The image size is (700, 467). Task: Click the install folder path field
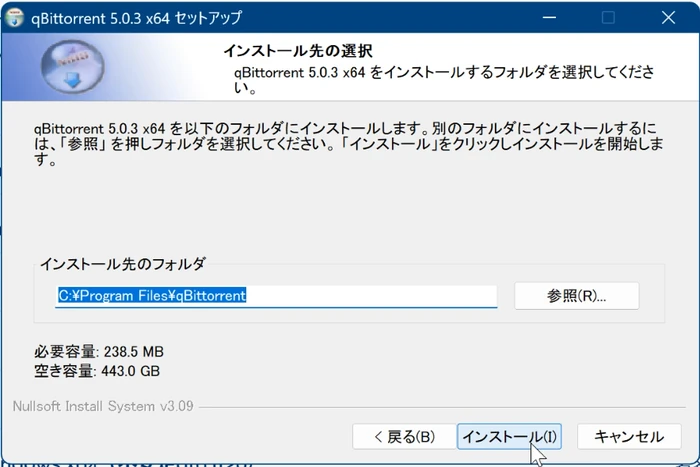[276, 296]
